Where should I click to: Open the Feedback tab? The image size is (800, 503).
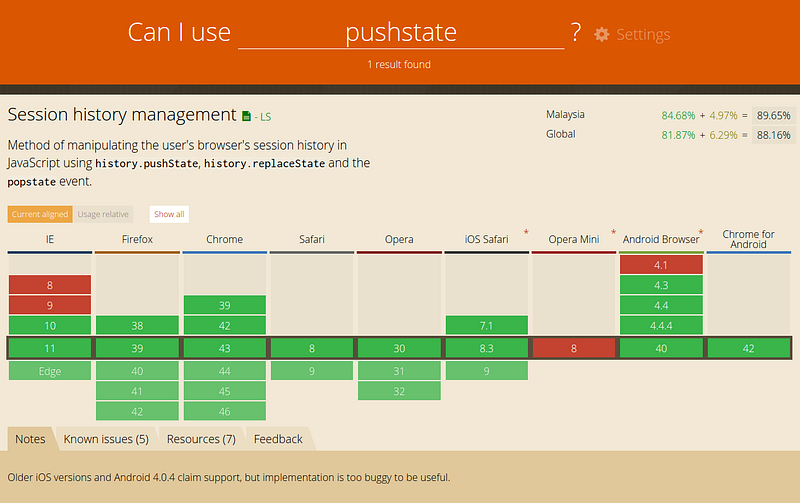point(278,439)
